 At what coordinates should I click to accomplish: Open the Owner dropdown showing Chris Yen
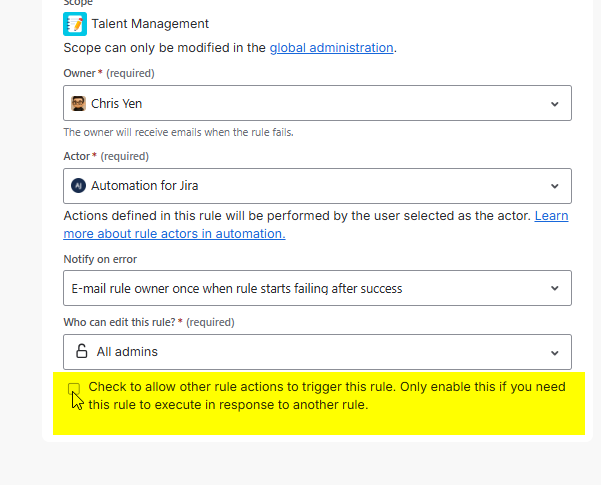pyautogui.click(x=300, y=103)
